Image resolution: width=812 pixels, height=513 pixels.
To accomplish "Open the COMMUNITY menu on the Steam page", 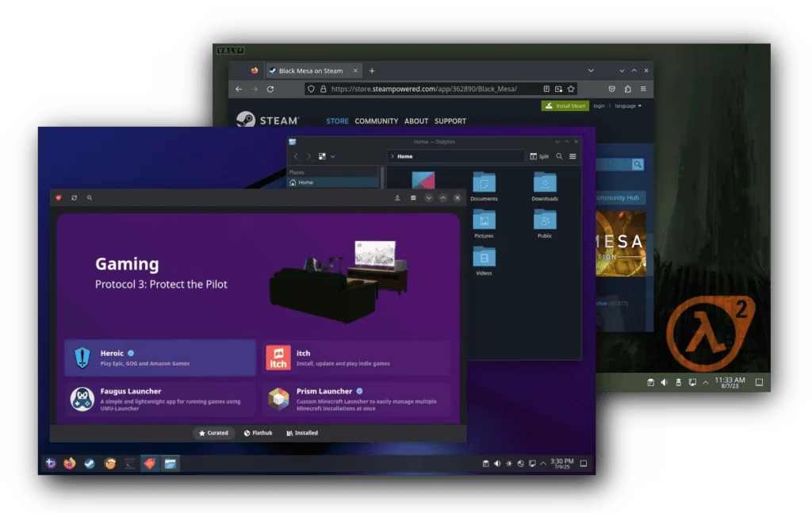I will click(376, 121).
